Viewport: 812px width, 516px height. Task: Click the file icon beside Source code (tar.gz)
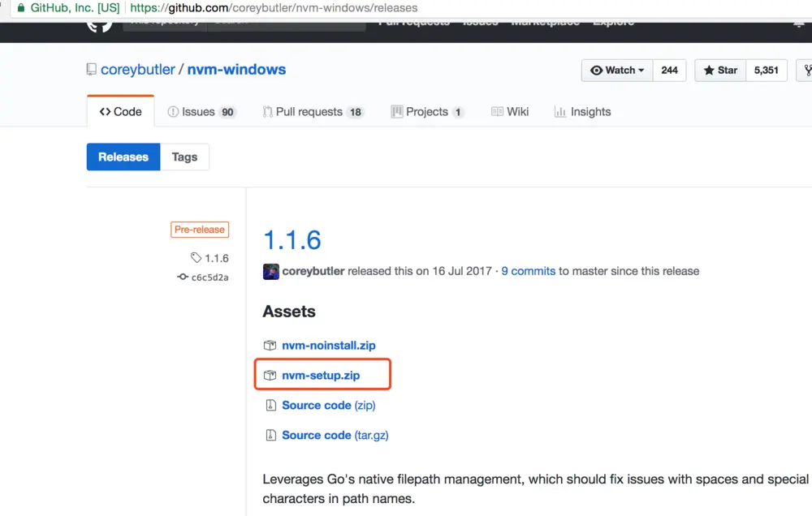(x=270, y=435)
